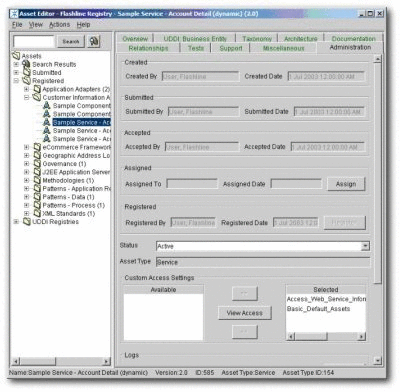Select the first Sample Component tree item
The image size is (400, 392).
pos(82,106)
